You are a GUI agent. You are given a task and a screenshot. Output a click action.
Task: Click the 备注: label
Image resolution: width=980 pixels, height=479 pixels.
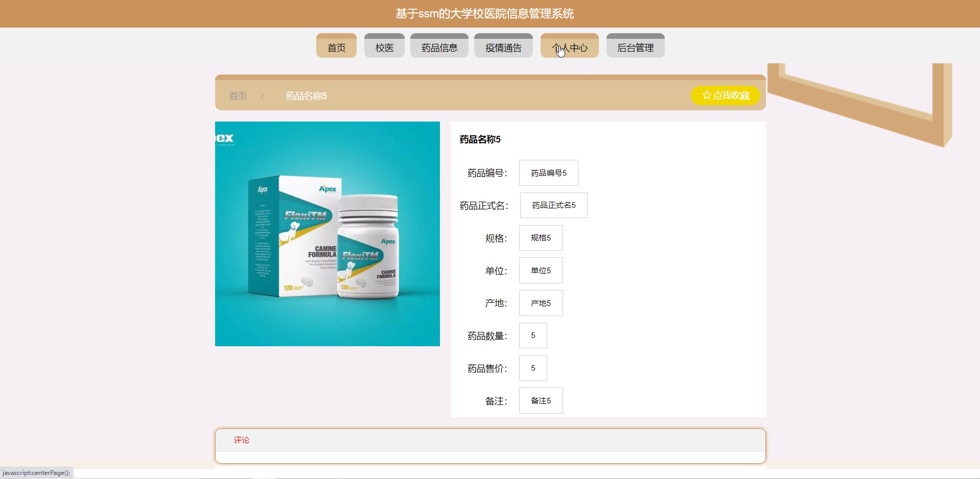tap(496, 401)
